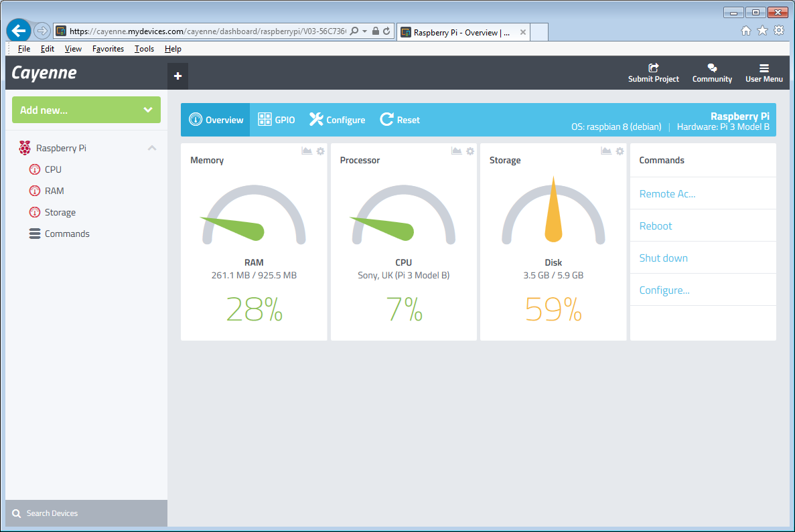The image size is (795, 532).
Task: Click the Cayenne logo
Action: 44,73
